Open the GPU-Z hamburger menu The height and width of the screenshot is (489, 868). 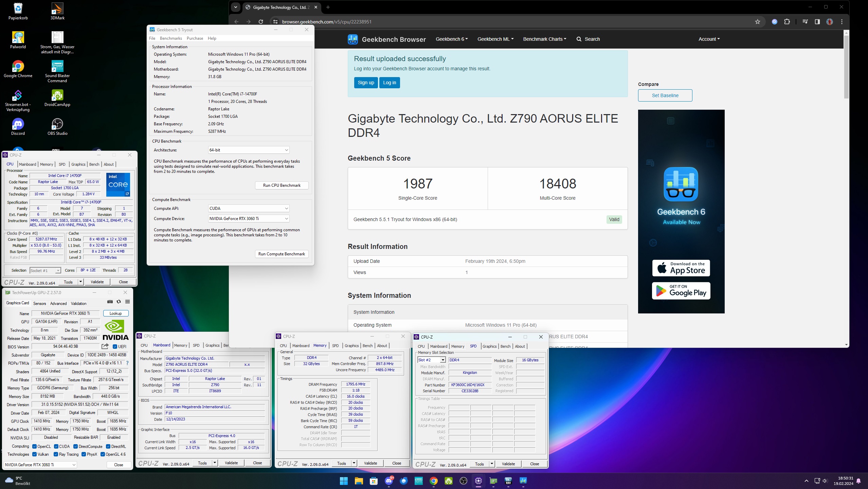coord(127,302)
